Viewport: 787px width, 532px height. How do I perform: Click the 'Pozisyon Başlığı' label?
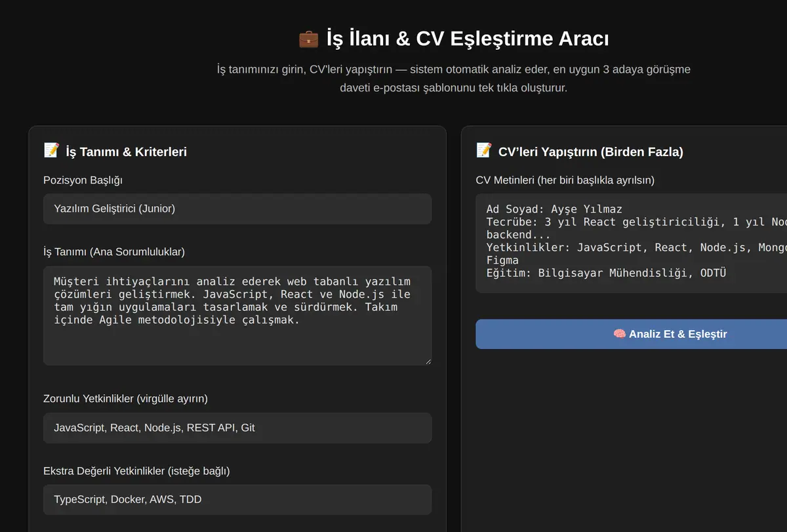[x=83, y=180]
